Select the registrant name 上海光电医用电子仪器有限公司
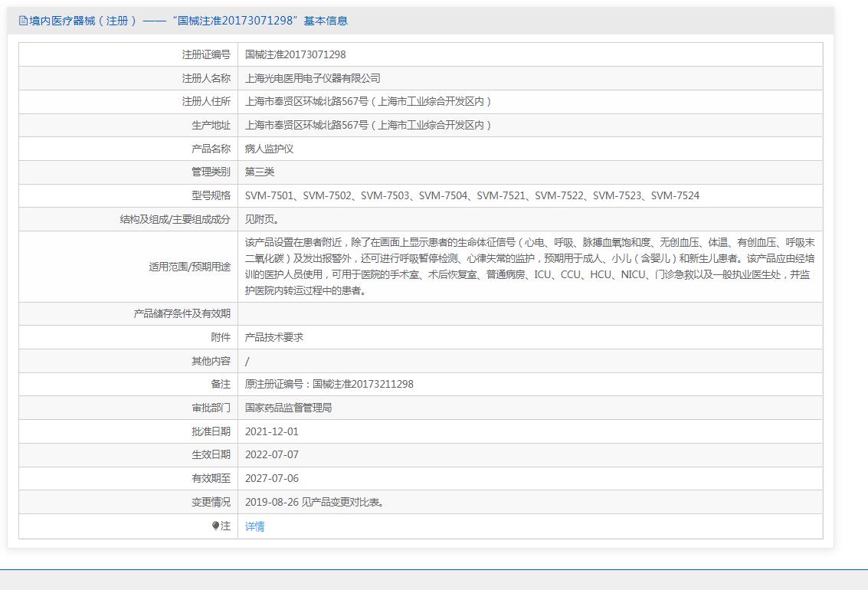The height and width of the screenshot is (590, 868). point(313,78)
